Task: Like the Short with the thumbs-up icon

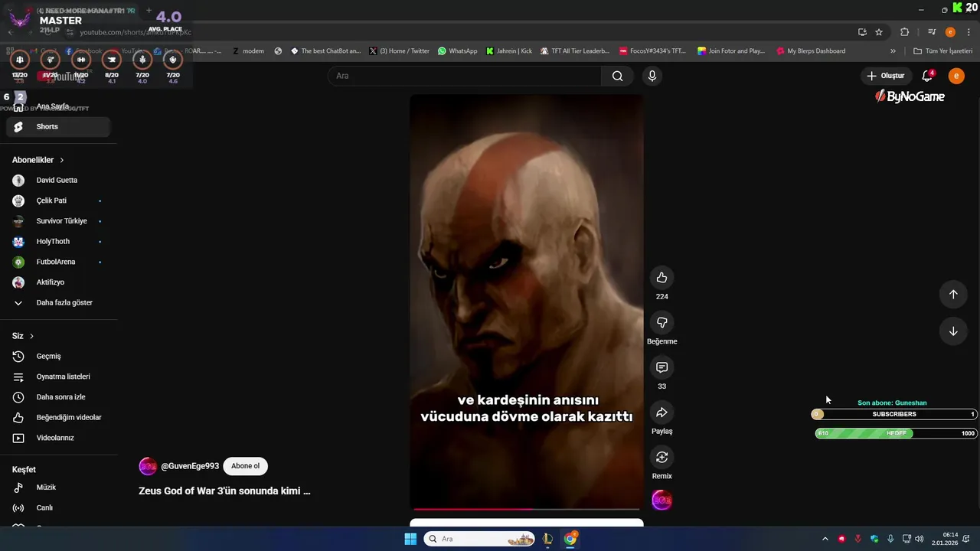Action: pyautogui.click(x=661, y=278)
